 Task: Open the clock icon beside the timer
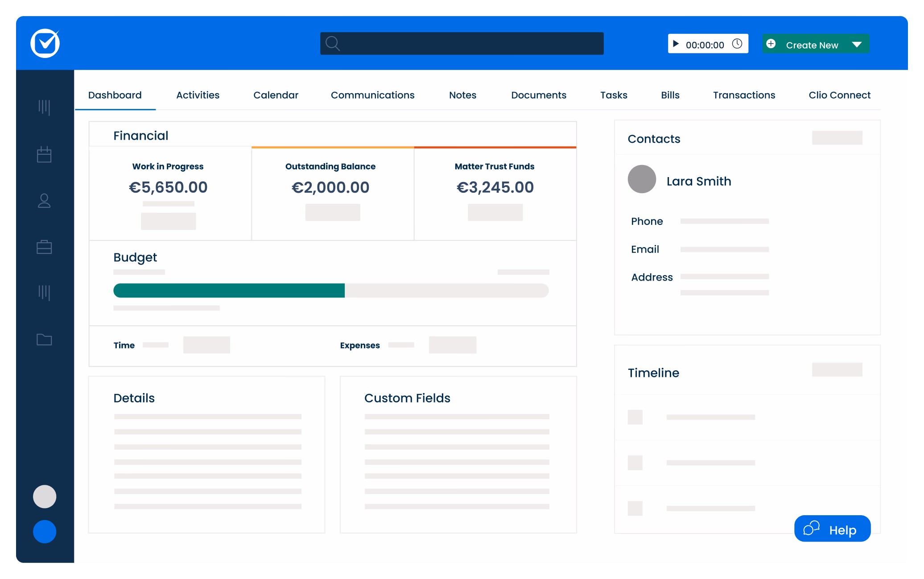737,44
